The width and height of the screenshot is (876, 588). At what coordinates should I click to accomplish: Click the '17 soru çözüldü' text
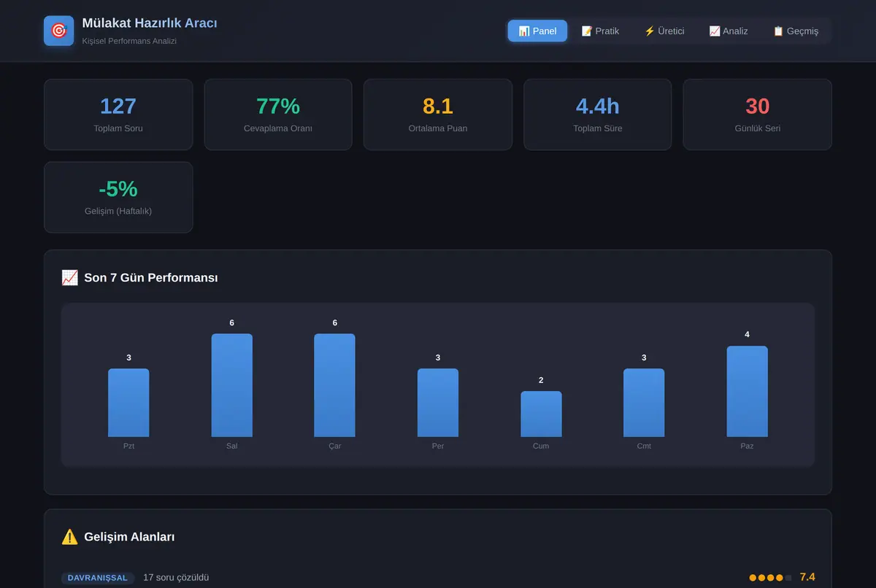click(x=176, y=578)
